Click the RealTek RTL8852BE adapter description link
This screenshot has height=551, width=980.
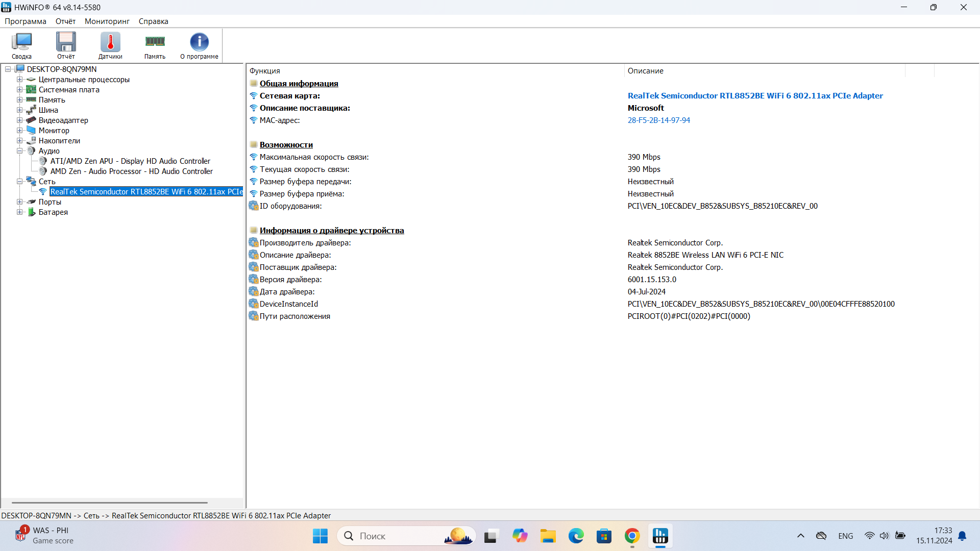coord(755,96)
